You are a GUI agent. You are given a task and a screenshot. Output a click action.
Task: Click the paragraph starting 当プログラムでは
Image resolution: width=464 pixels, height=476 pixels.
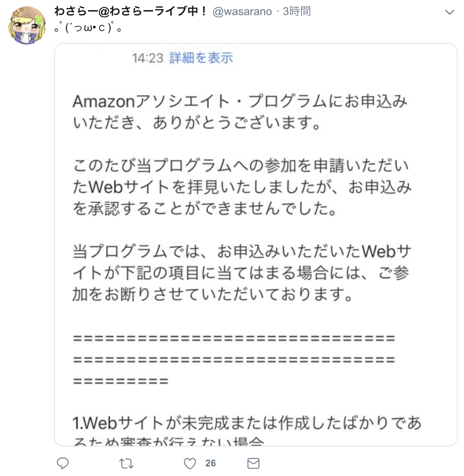click(x=242, y=273)
